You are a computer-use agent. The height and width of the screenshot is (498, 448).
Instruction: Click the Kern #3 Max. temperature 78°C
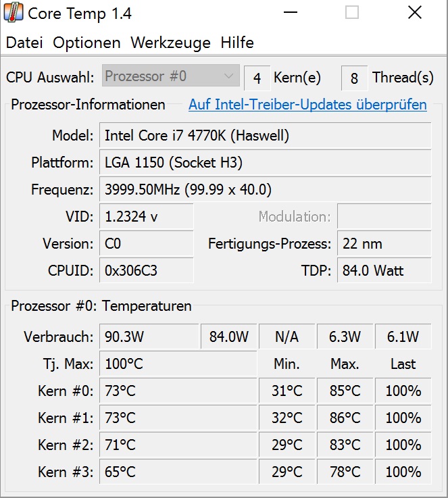(345, 472)
